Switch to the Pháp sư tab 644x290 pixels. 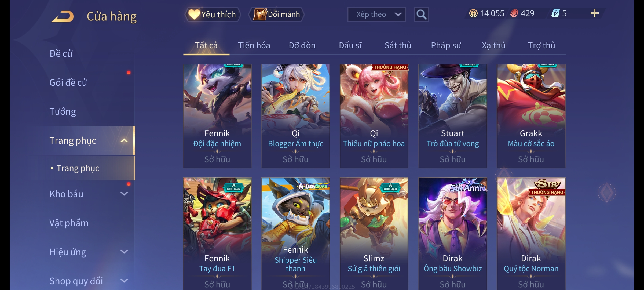click(x=446, y=45)
